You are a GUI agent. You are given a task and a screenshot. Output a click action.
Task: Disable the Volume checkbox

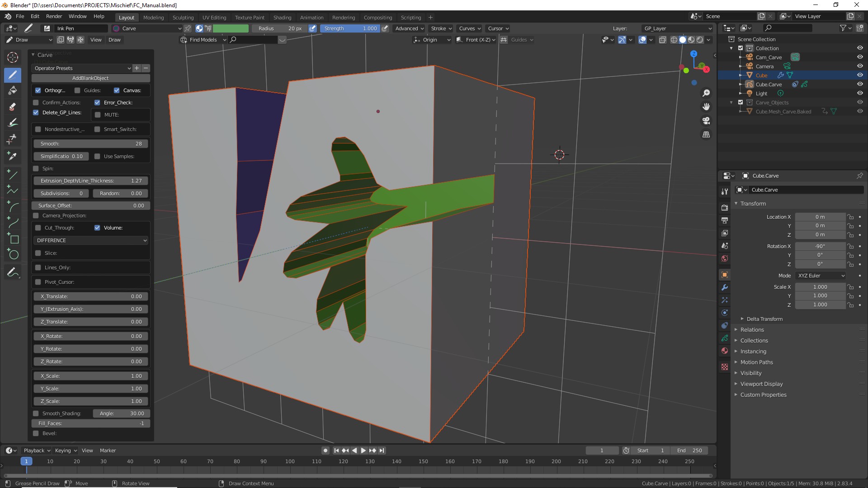coord(97,228)
